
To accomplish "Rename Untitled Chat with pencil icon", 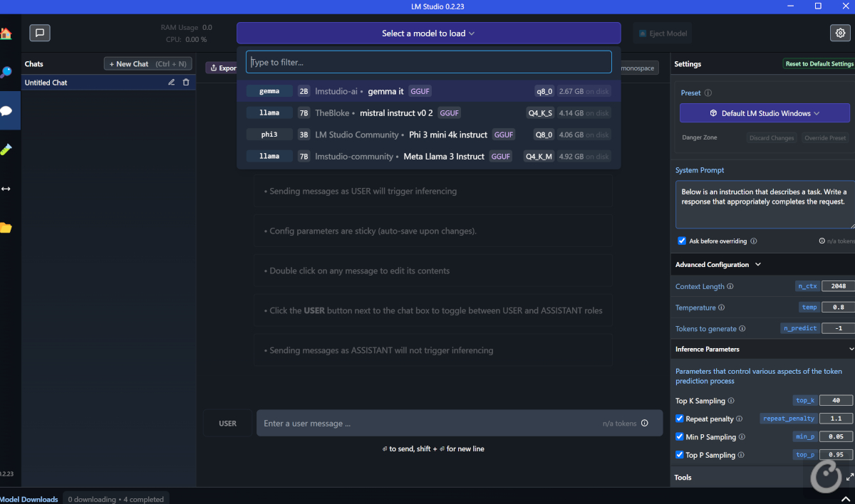I will pos(171,83).
